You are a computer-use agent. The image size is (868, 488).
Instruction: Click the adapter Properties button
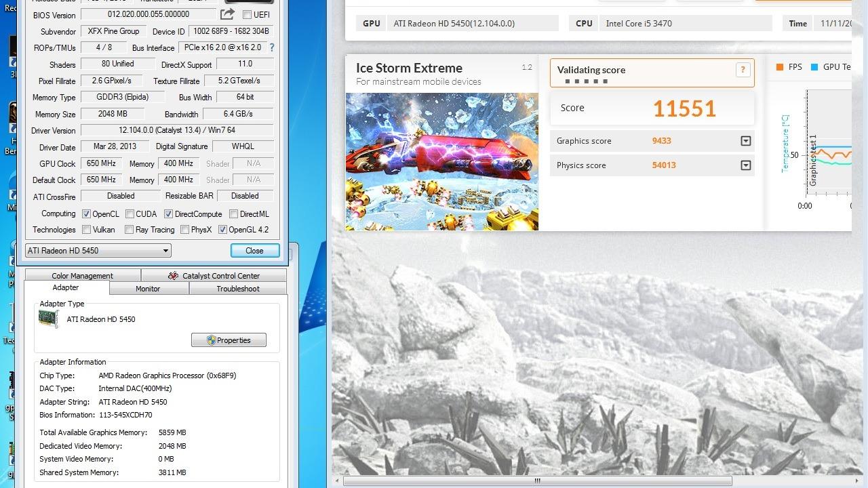click(x=229, y=340)
